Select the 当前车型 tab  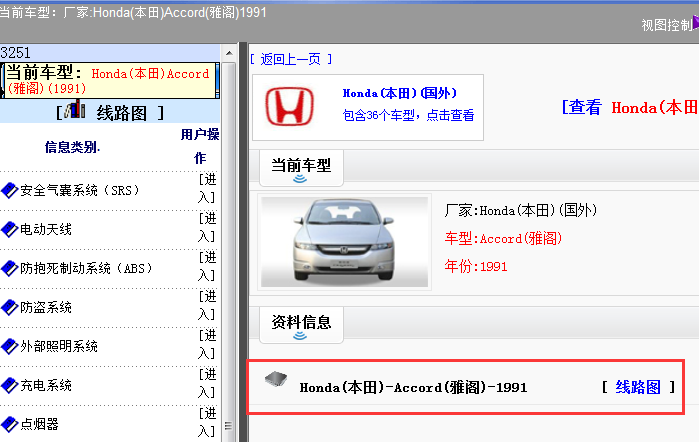click(301, 168)
